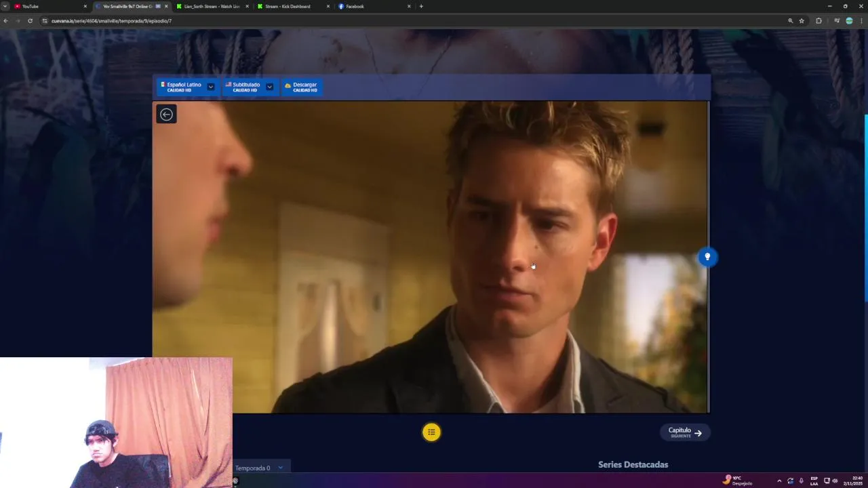
Task: Open the browser profile avatar
Action: [x=849, y=21]
